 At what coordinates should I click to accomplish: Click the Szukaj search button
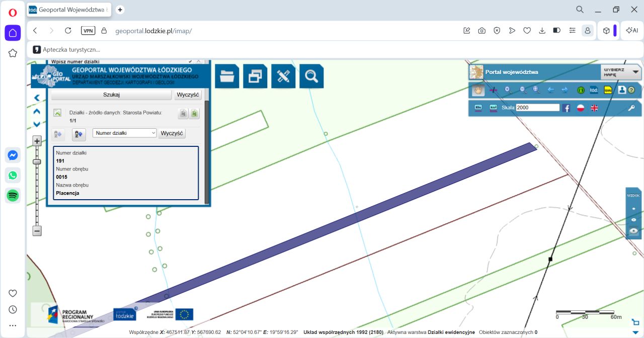pos(111,95)
